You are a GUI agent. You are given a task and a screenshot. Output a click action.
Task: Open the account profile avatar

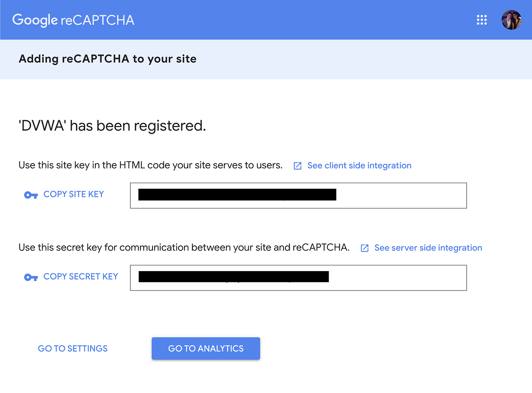click(511, 20)
